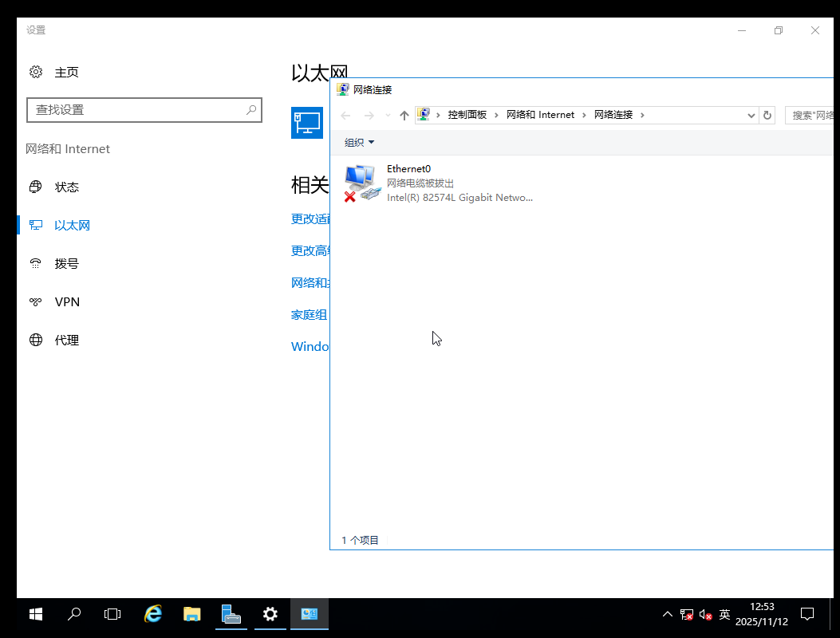Click the address bar location icon
840x638 pixels.
pos(424,115)
